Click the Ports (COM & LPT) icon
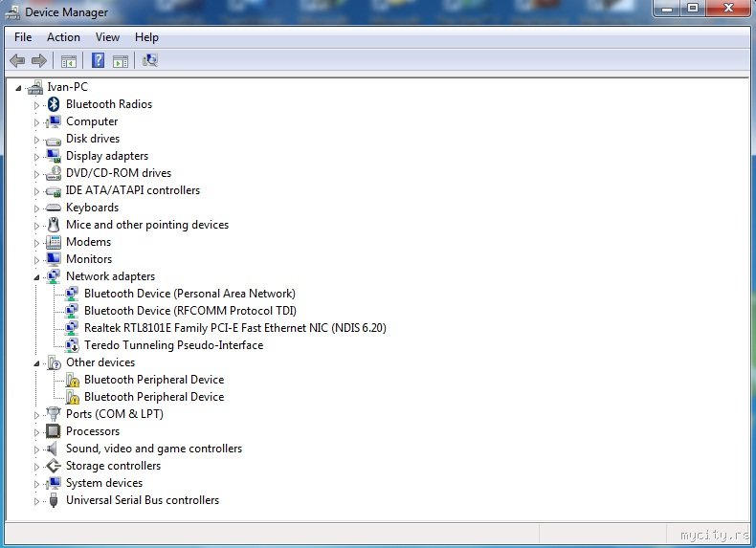 tap(53, 413)
